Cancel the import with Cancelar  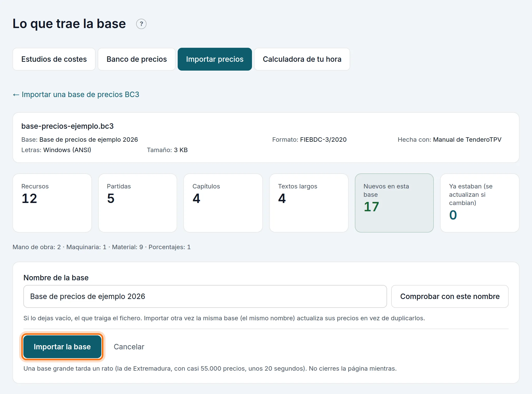pos(129,347)
